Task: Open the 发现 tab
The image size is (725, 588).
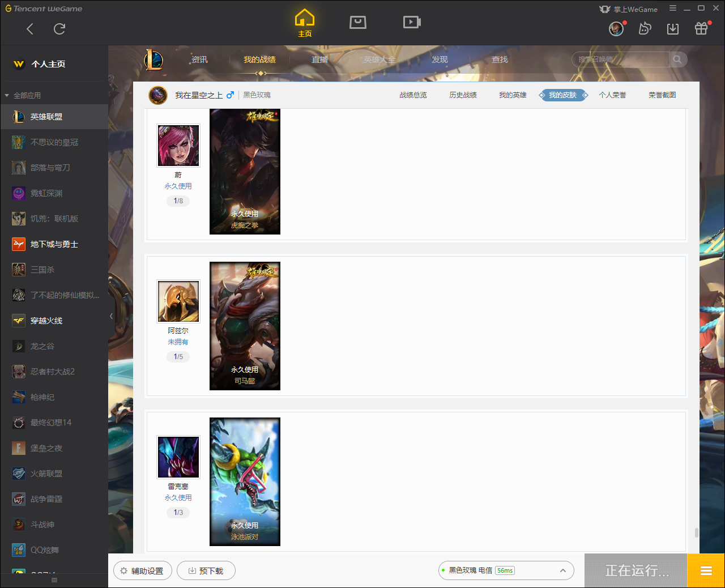Action: (x=440, y=59)
